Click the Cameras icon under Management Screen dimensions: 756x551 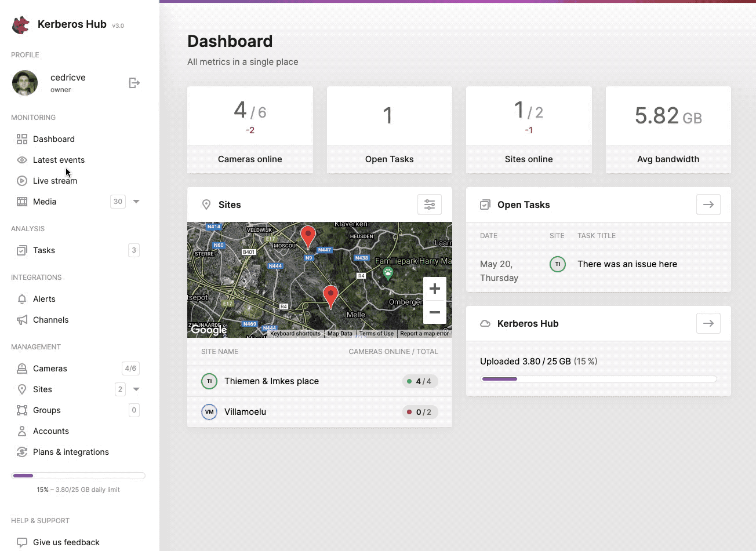coord(21,368)
